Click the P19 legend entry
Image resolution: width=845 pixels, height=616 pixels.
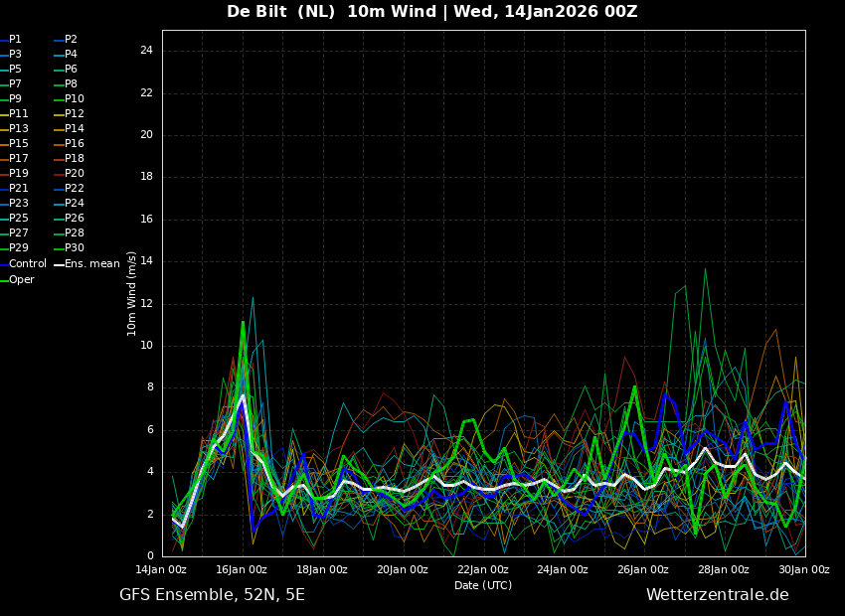pos(15,174)
